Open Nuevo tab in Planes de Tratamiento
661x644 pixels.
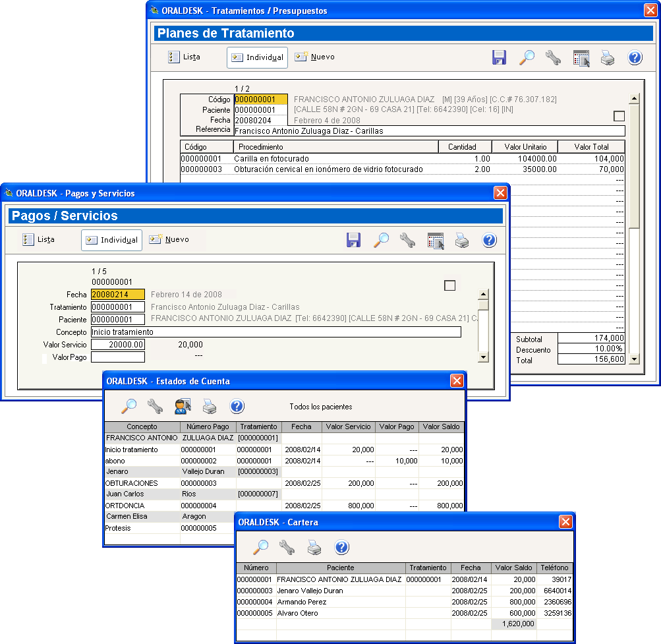[314, 57]
